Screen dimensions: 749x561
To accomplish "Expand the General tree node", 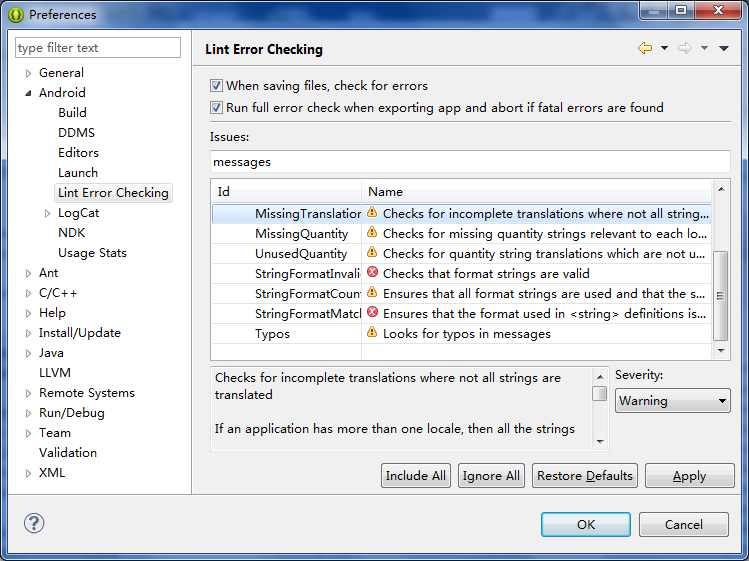I will click(x=28, y=73).
